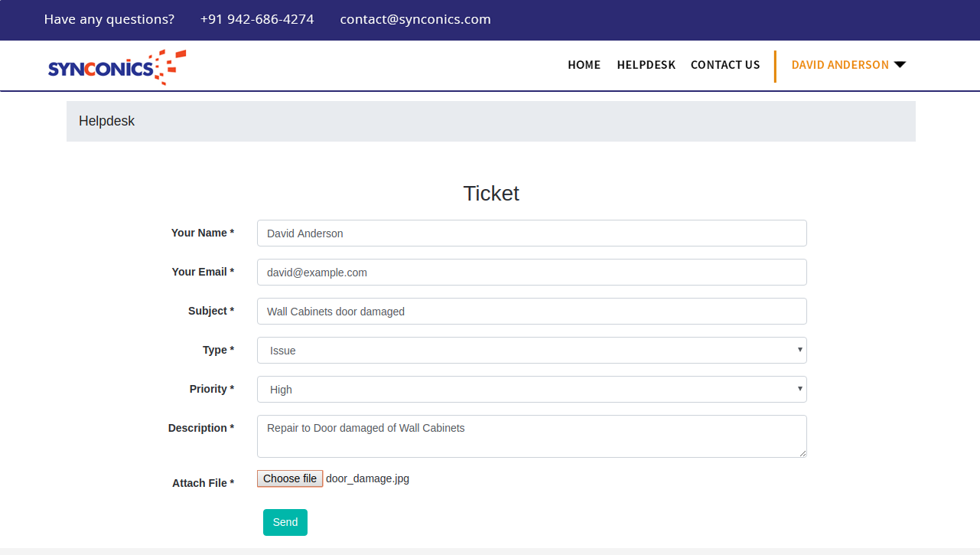Viewport: 980px width, 555px height.
Task: Expand the Type dropdown showing Issue
Action: 531,351
